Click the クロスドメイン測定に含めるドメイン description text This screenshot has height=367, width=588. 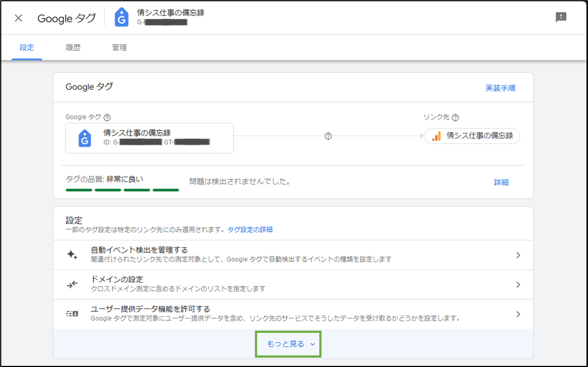point(178,289)
